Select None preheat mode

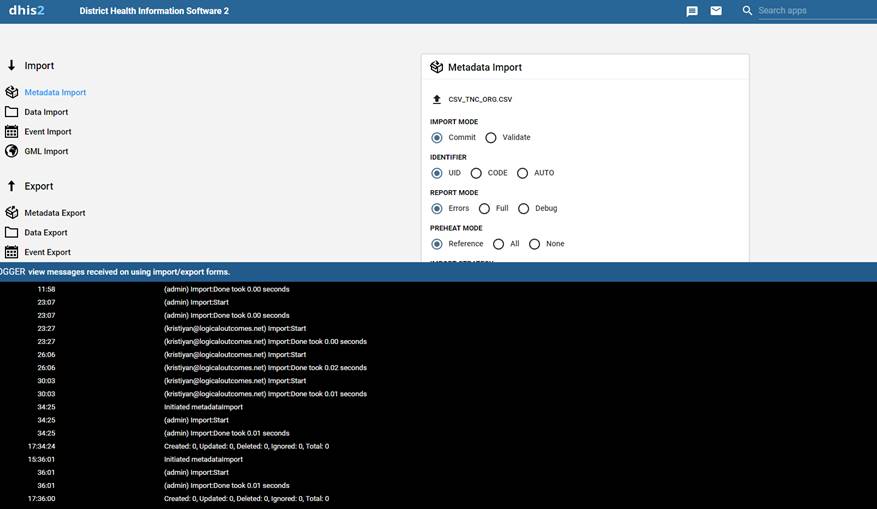click(535, 244)
